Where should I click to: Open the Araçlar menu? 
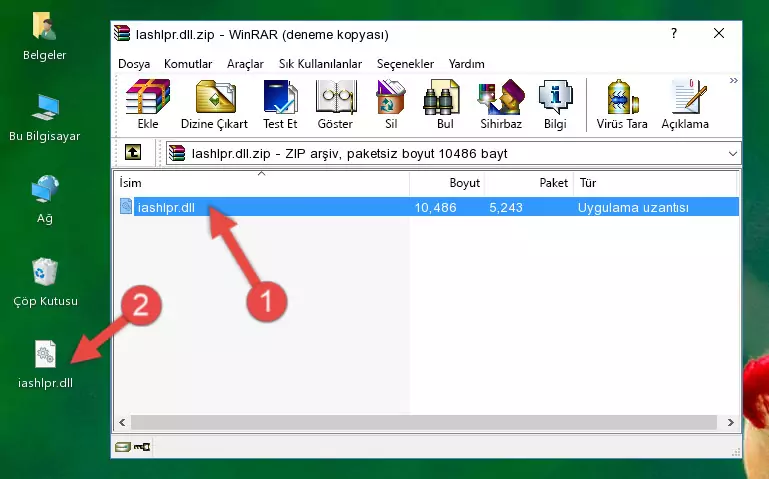pyautogui.click(x=245, y=64)
